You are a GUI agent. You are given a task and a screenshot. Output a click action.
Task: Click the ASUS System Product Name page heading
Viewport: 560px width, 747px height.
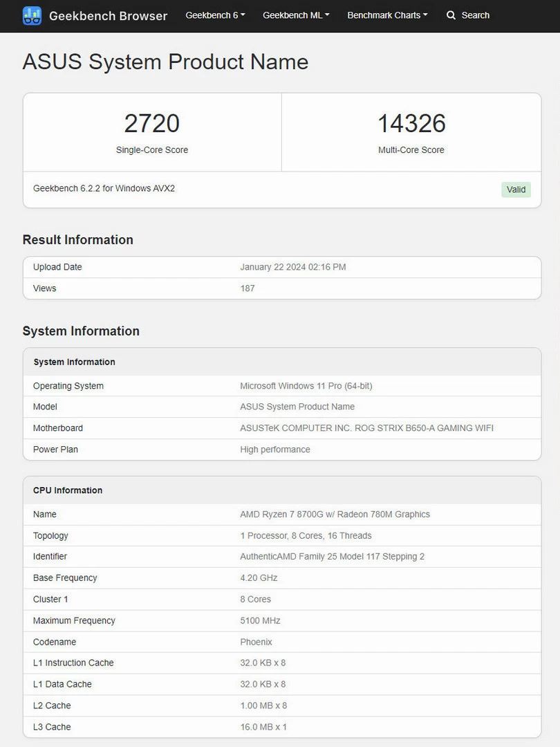pyautogui.click(x=165, y=62)
